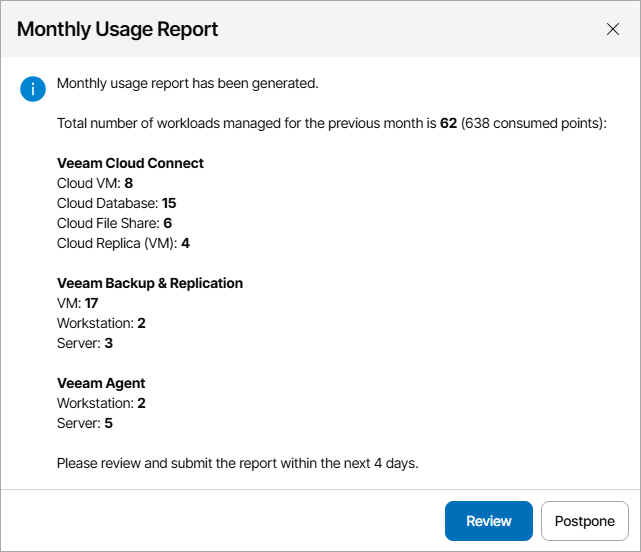Click the Cloud Replica (VM) line
This screenshot has height=552, width=641.
pos(123,243)
